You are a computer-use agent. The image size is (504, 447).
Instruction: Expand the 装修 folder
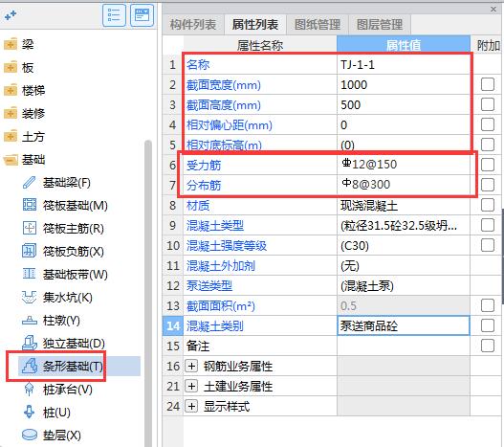click(11, 113)
